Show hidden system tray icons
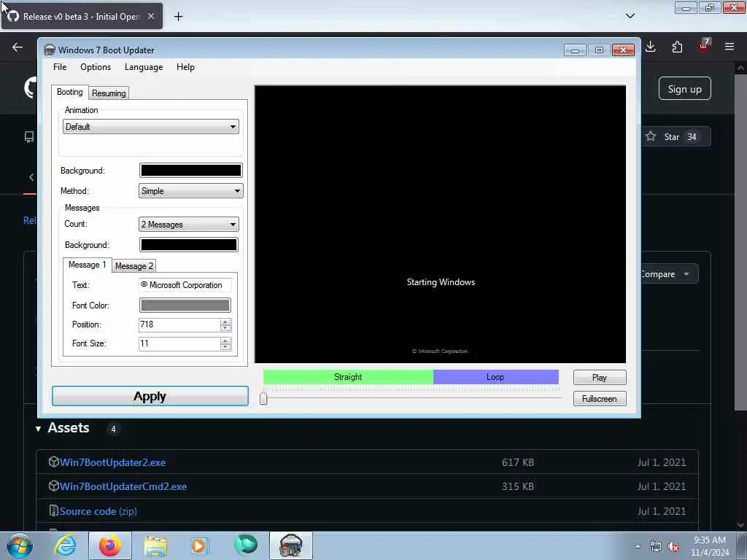747x560 pixels. click(x=638, y=547)
